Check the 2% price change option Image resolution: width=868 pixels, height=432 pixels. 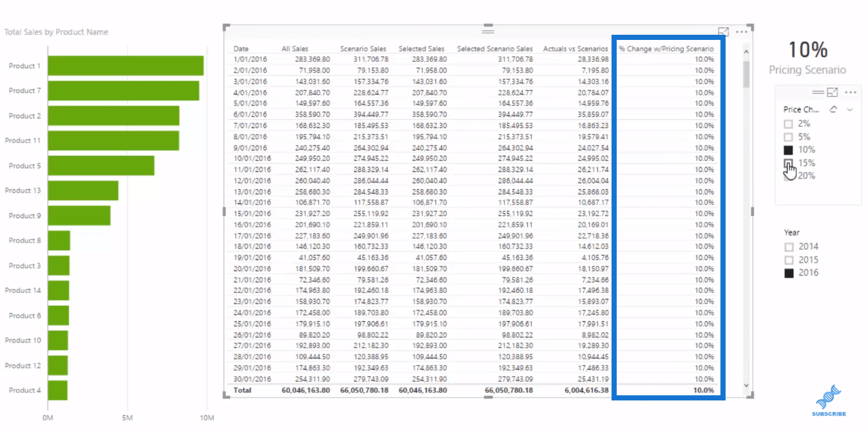click(788, 124)
